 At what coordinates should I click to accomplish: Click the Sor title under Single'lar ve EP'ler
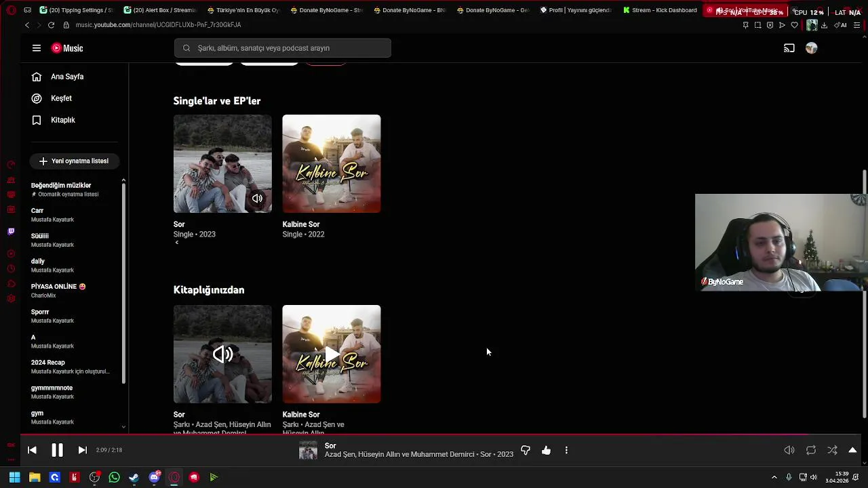pos(179,224)
